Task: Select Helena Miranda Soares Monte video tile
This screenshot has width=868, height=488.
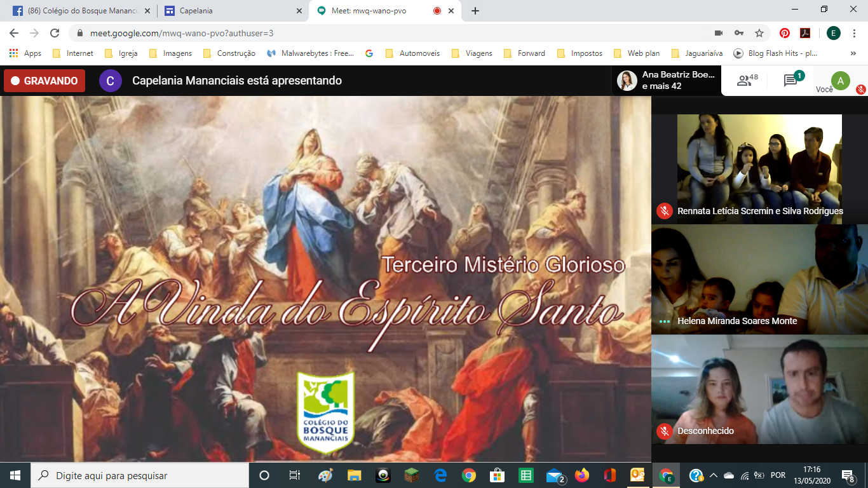Action: pyautogui.click(x=759, y=280)
